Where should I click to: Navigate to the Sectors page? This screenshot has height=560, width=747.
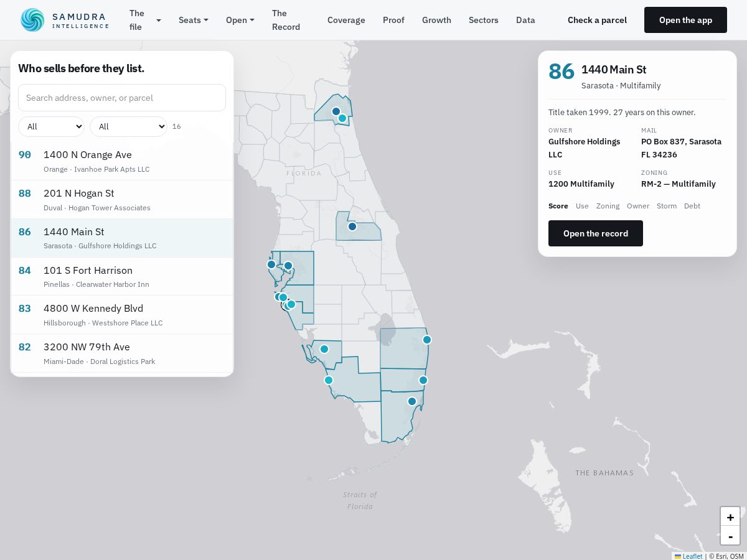[484, 20]
